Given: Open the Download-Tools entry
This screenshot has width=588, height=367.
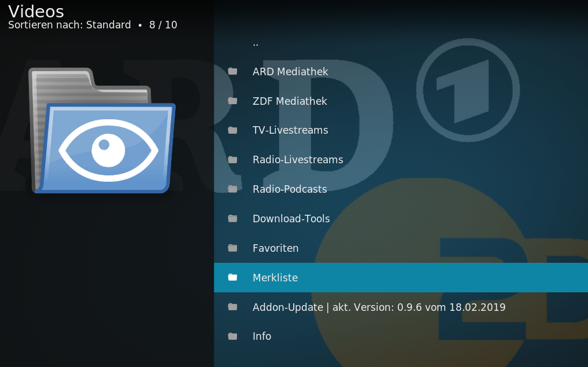Looking at the screenshot, I should (x=401, y=218).
